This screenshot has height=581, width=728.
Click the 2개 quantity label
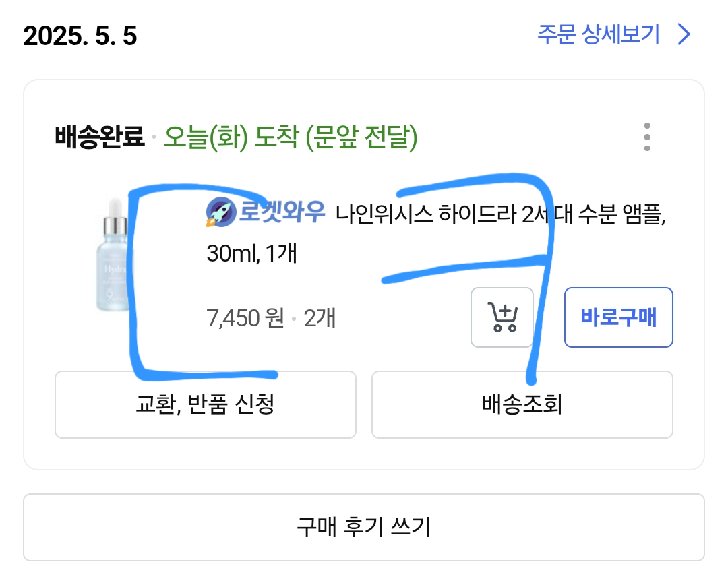[320, 317]
